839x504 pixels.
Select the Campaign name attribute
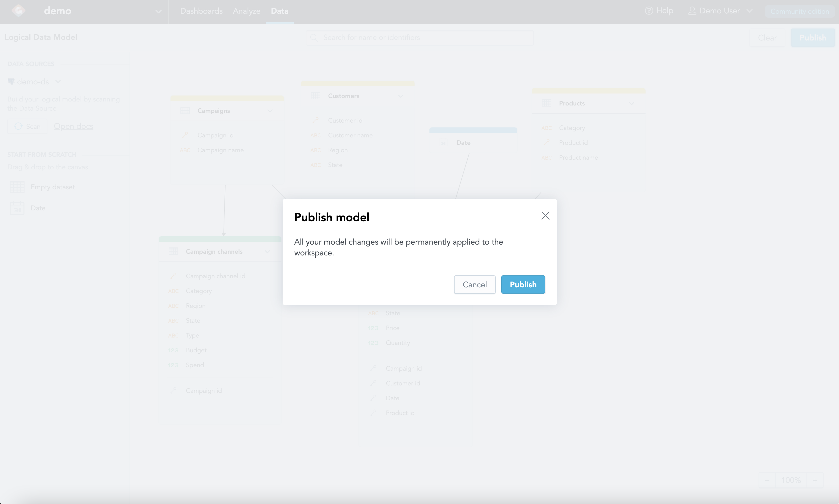click(220, 150)
